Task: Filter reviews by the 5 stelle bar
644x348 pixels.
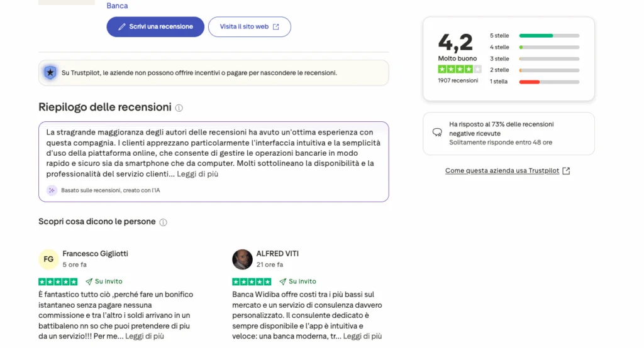Action: click(549, 36)
